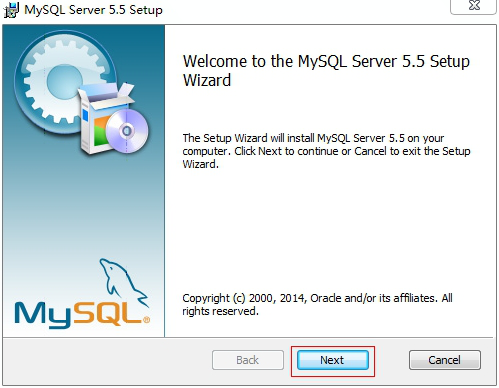
Task: Close the setup window with the X button
Action: (x=474, y=6)
